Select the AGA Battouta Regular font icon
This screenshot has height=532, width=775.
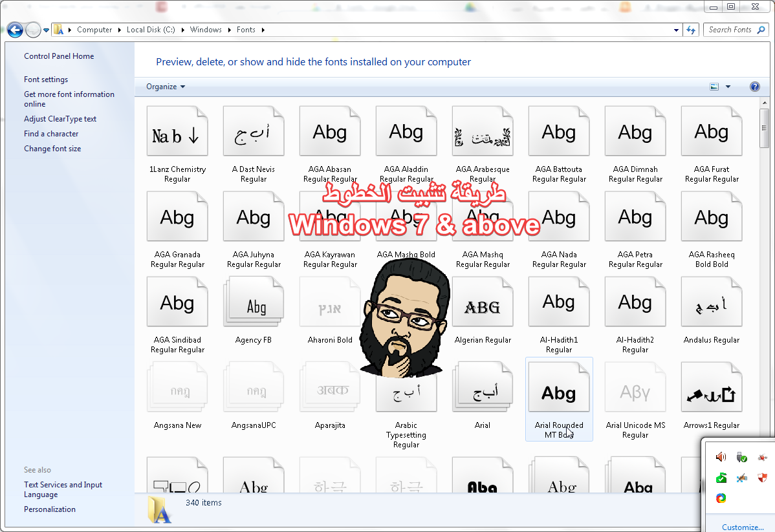point(559,131)
